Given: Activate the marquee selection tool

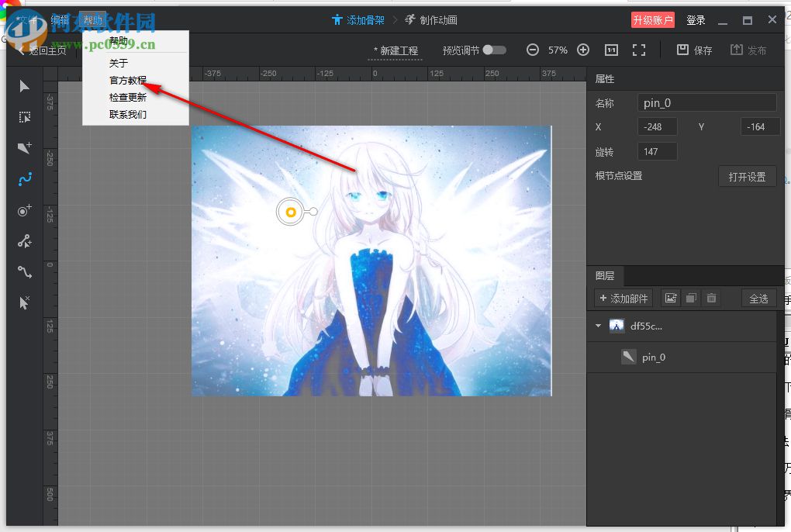Looking at the screenshot, I should [x=23, y=116].
